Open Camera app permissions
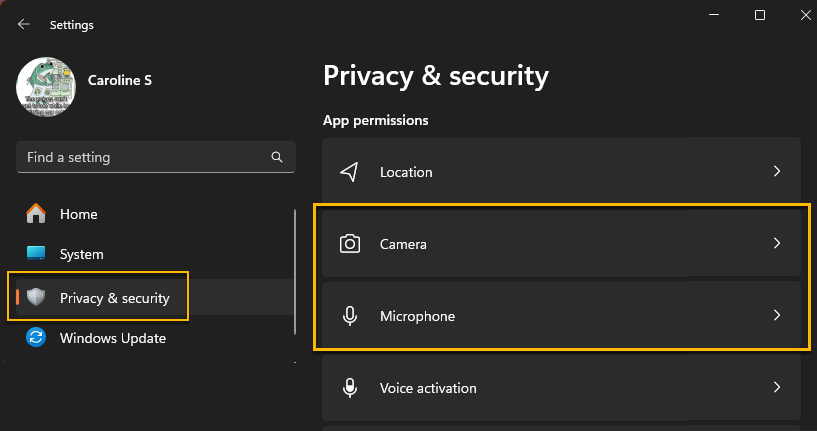The height and width of the screenshot is (431, 817). point(561,243)
